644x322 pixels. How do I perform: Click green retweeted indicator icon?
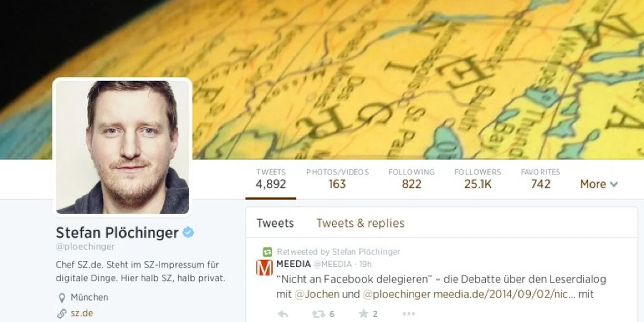[x=268, y=252]
